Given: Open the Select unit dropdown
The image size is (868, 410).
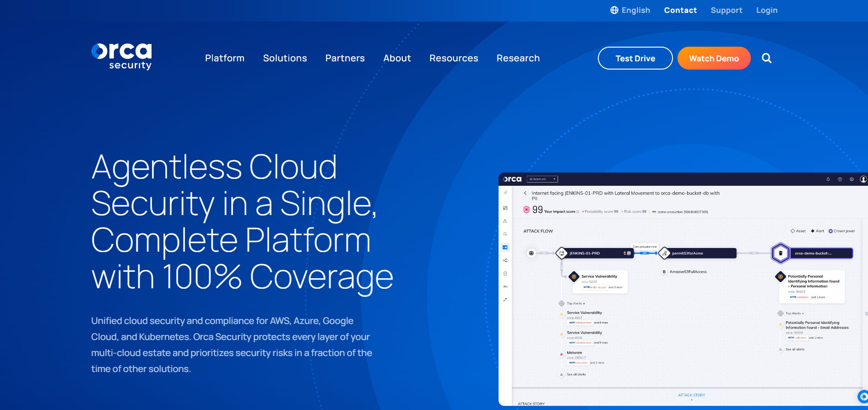Looking at the screenshot, I should coord(542,179).
